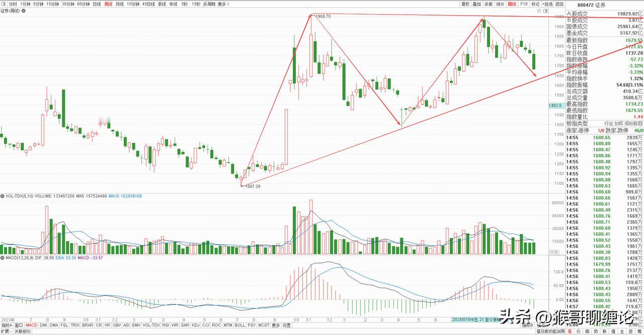Image resolution: width=644 pixels, height=335 pixels.
Task: Select the CCI indicator tab
Action: pos(206,325)
